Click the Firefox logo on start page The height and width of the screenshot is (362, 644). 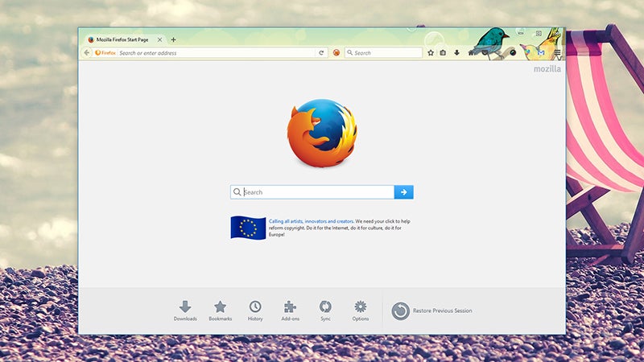click(x=322, y=133)
